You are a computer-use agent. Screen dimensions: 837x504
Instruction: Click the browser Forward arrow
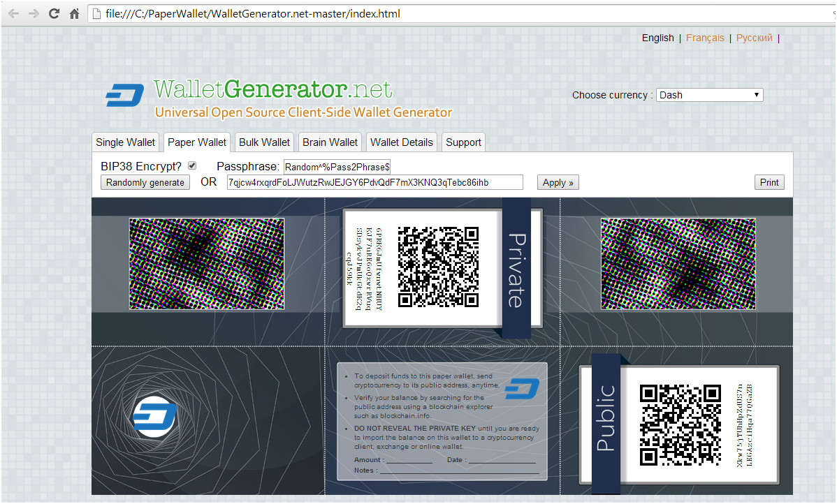coord(34,13)
